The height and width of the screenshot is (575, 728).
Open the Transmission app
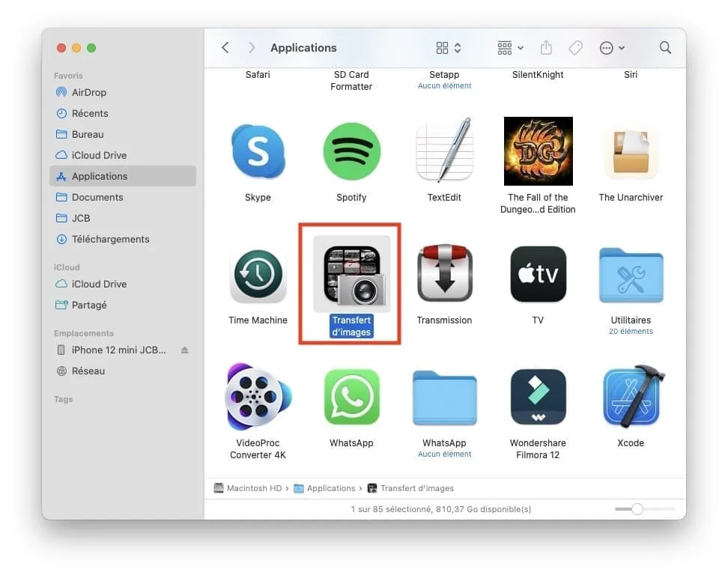[444, 273]
